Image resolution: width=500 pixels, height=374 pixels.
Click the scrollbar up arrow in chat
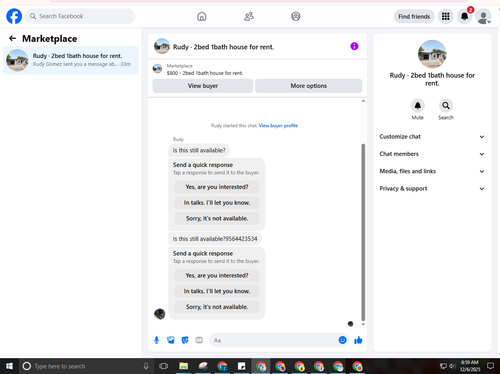pos(363,101)
